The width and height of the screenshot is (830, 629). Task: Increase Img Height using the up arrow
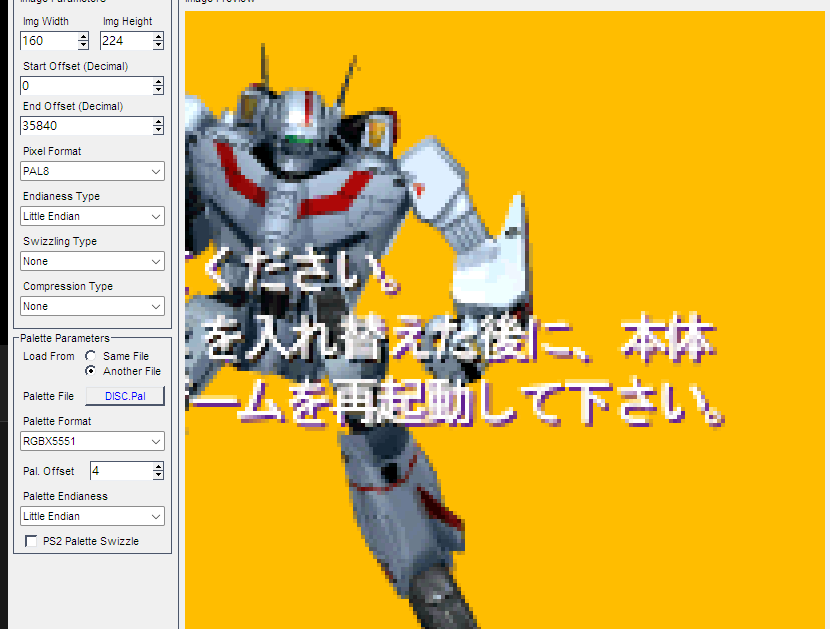[x=158, y=37]
